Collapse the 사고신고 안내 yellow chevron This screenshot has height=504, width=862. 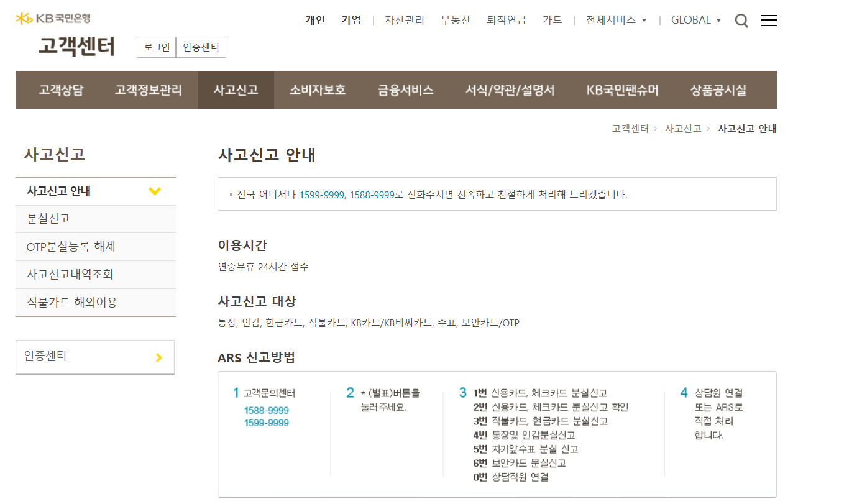(155, 191)
